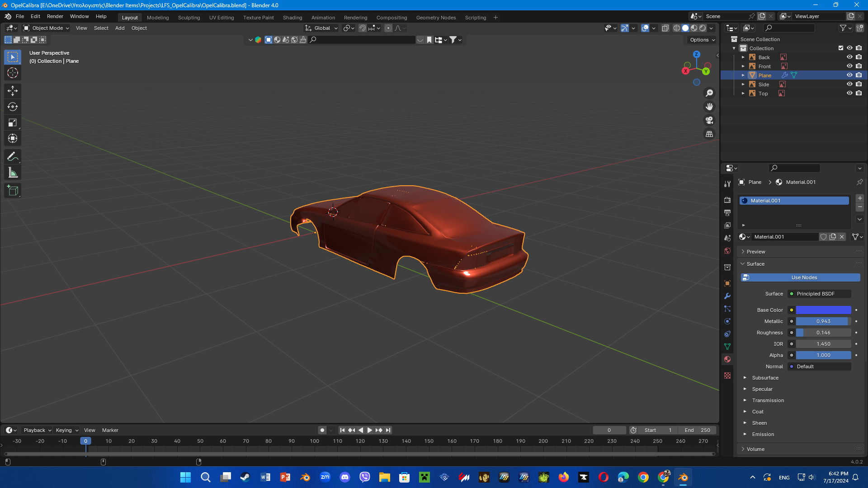Toggle visibility of Plane object
868x488 pixels.
(849, 75)
